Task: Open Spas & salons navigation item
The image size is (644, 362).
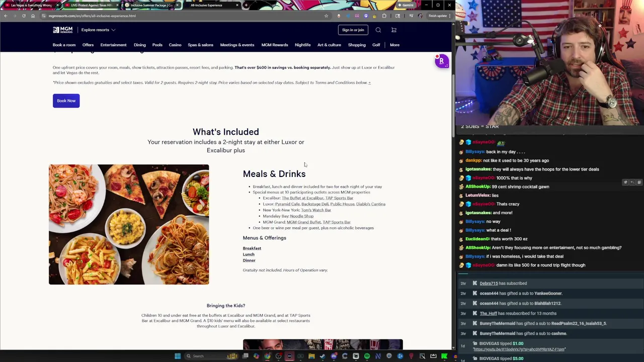Action: click(x=200, y=45)
